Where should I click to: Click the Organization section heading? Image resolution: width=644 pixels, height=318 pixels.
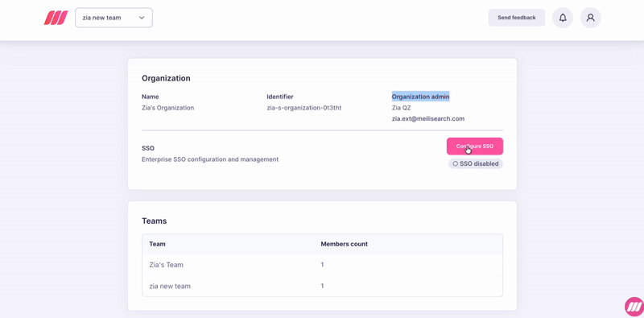coord(166,78)
